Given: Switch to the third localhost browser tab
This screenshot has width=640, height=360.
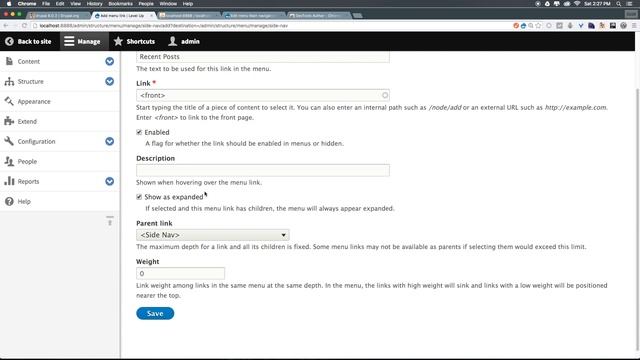Looking at the screenshot, I should (189, 16).
